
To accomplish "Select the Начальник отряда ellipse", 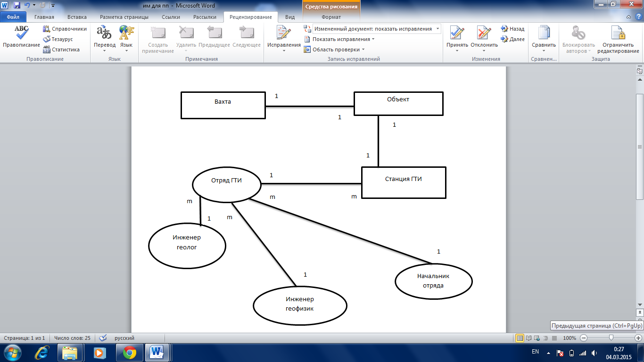I will pos(433,281).
